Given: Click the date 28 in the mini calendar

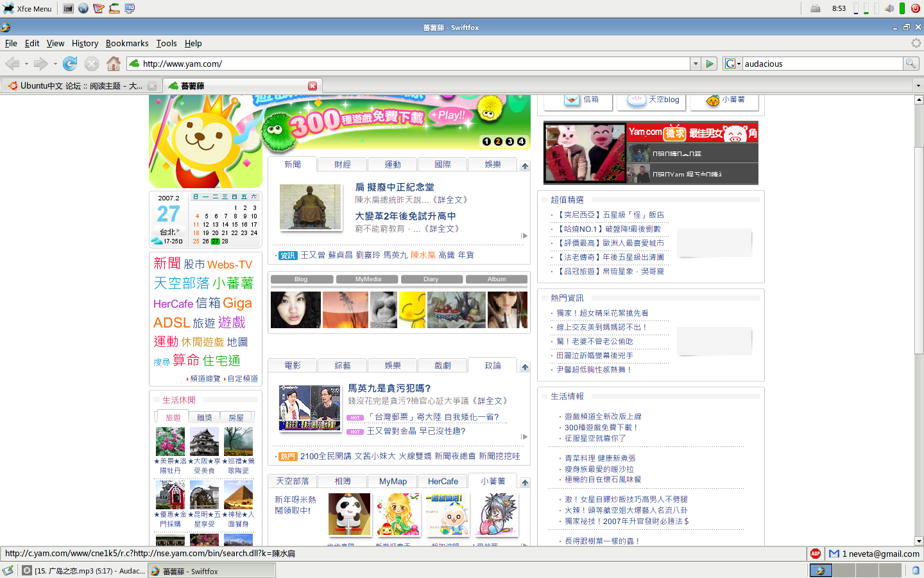Looking at the screenshot, I should click(x=225, y=241).
